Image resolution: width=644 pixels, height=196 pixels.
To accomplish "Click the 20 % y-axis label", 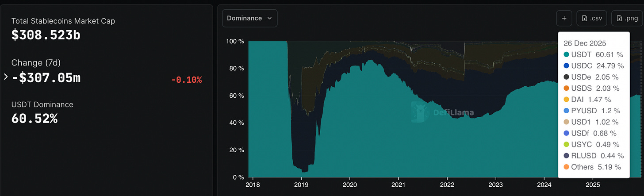I will click(237, 150).
